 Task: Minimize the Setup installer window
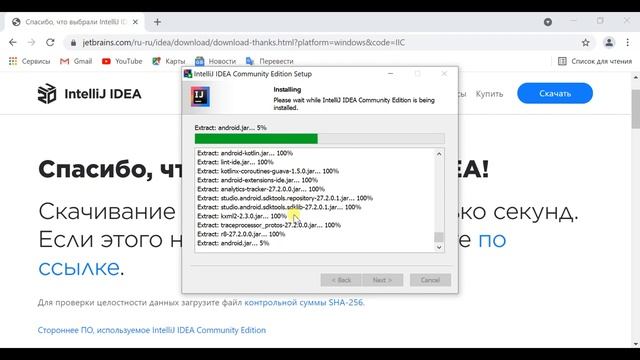391,73
